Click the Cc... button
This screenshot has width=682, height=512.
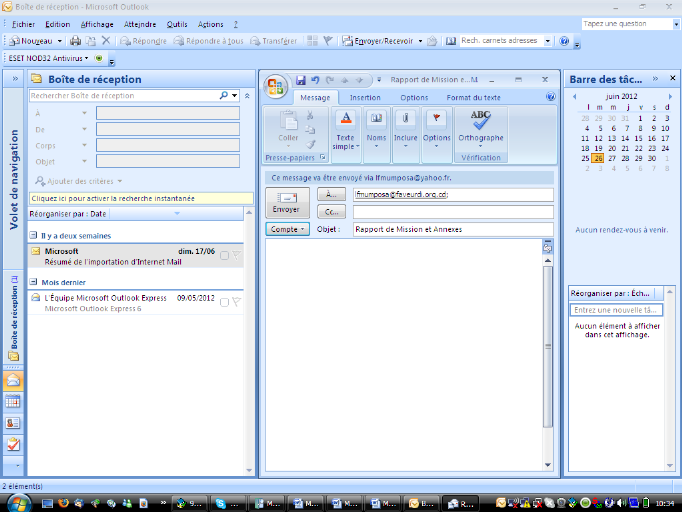coord(330,212)
